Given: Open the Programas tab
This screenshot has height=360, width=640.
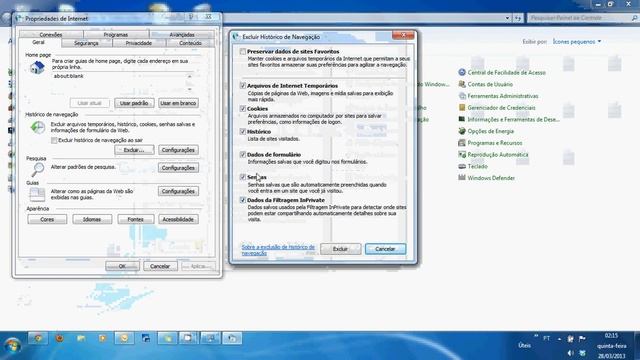Looking at the screenshot, I should click(116, 35).
